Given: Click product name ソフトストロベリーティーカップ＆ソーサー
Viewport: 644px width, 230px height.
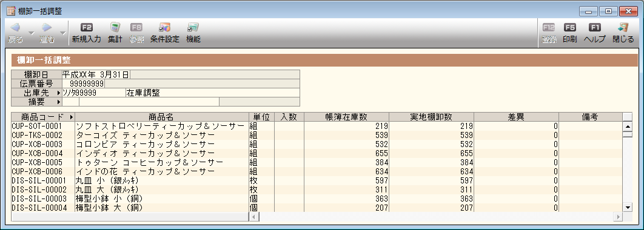Looking at the screenshot, I should pyautogui.click(x=161, y=126).
